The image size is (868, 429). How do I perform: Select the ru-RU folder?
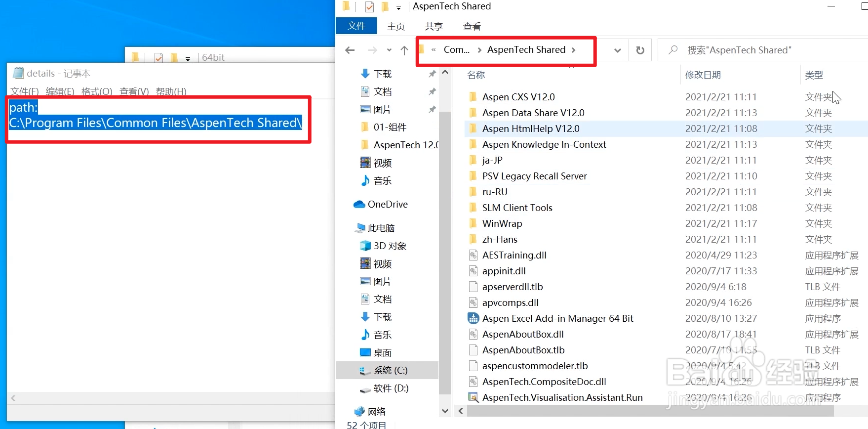pyautogui.click(x=495, y=192)
